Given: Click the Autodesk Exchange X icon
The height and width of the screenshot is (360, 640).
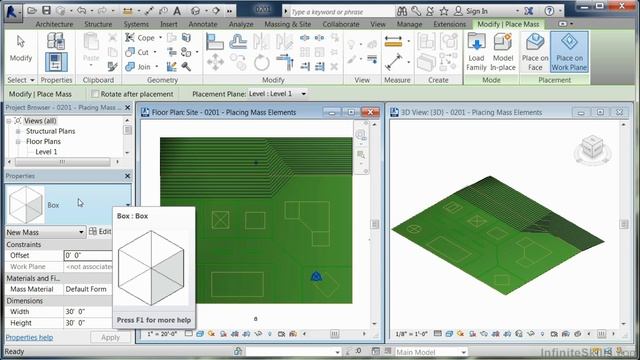Looking at the screenshot, I should tap(529, 11).
